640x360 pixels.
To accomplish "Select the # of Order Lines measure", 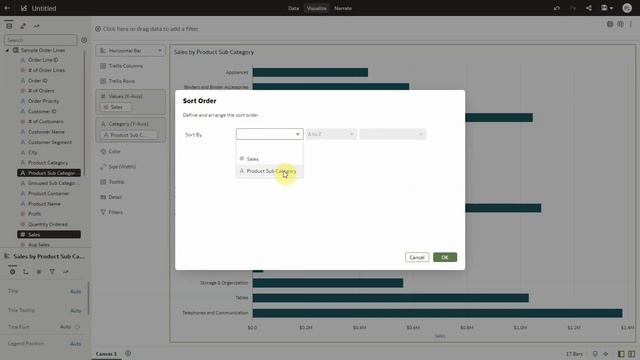I will [46, 70].
